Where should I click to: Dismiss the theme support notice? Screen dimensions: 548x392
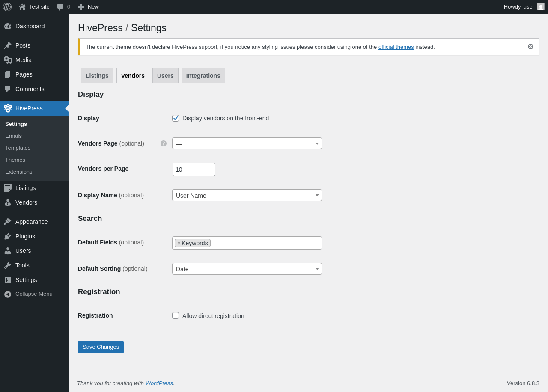point(530,47)
